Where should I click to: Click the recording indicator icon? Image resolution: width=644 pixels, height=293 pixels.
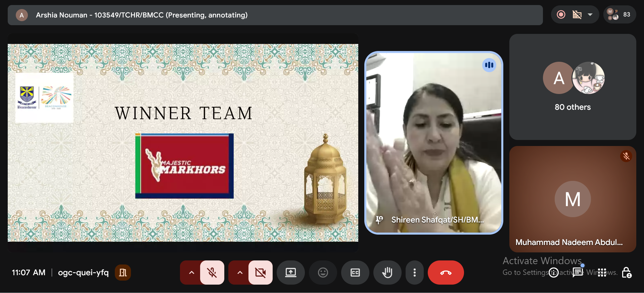tap(561, 14)
